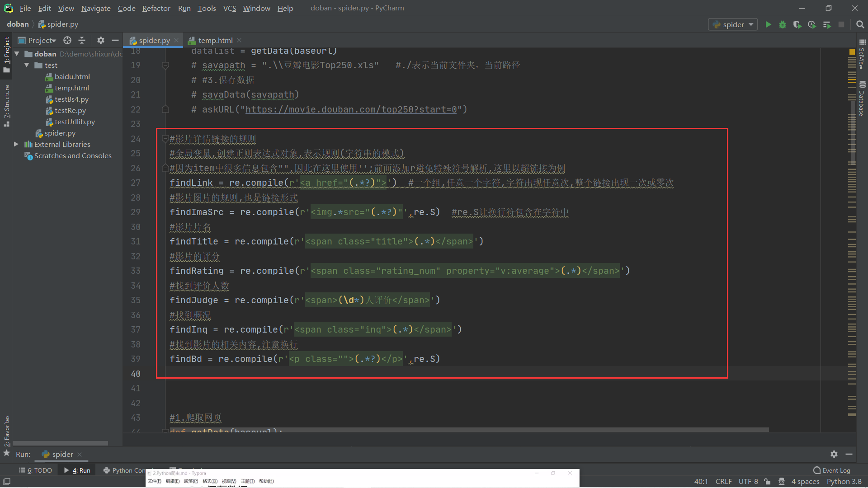Open the Refactor menu

pyautogui.click(x=156, y=8)
